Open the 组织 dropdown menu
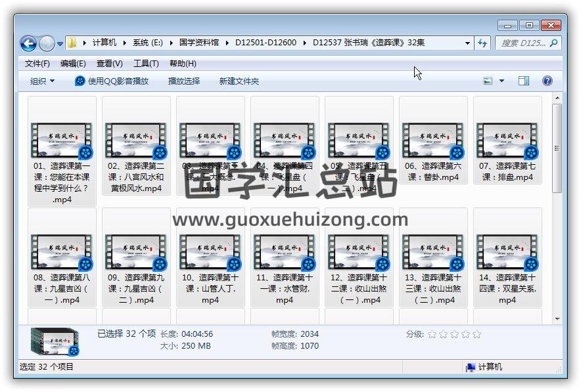The image size is (581, 392). coord(43,81)
